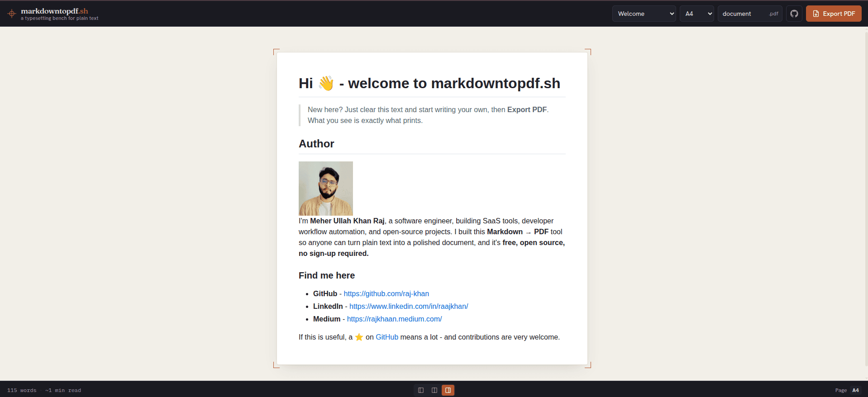Click the 'a typesetting bench for plain text' tagline
The image size is (868, 397).
click(59, 19)
